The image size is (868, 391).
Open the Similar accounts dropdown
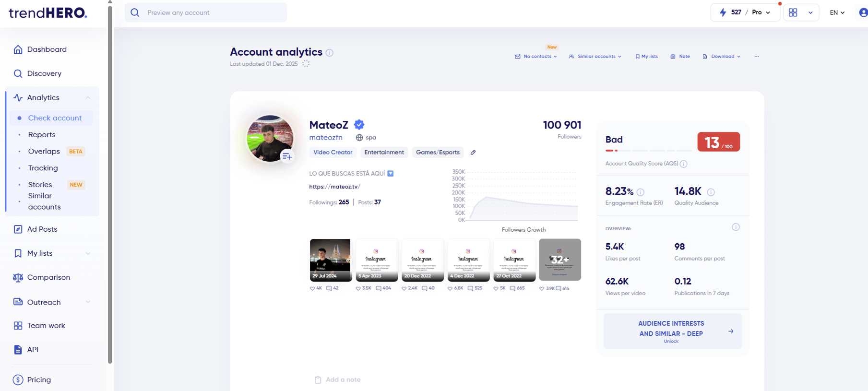pos(595,57)
